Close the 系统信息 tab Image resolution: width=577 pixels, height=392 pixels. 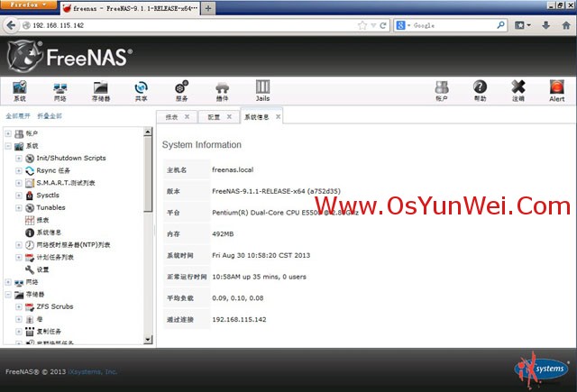pyautogui.click(x=279, y=116)
